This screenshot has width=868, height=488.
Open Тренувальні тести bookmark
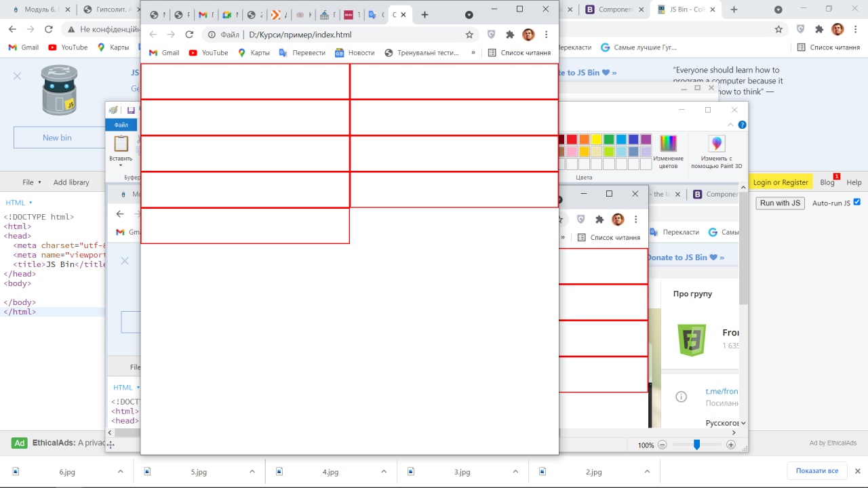[422, 53]
